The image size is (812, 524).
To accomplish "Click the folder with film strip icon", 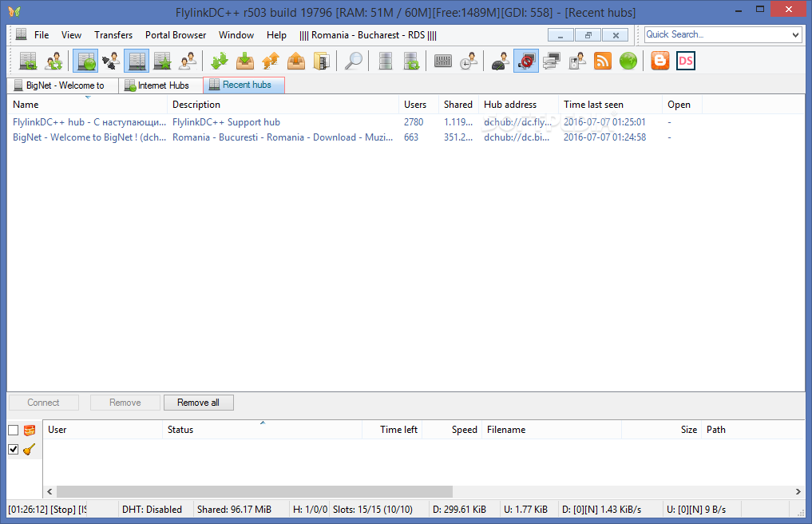I will click(322, 62).
